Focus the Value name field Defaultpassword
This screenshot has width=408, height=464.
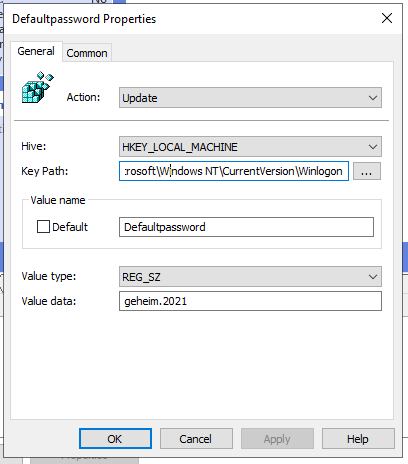(246, 227)
